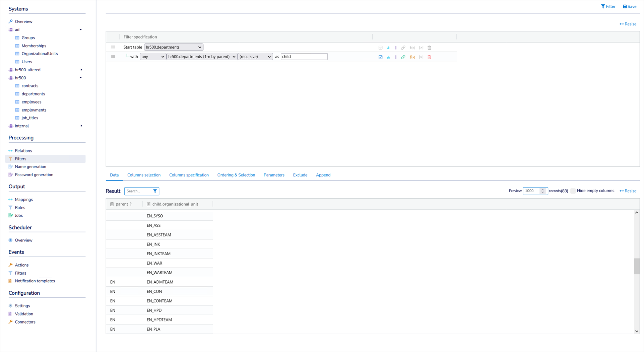644x352 pixels.
Task: Open Password generation in the Processing section
Action: pos(34,174)
